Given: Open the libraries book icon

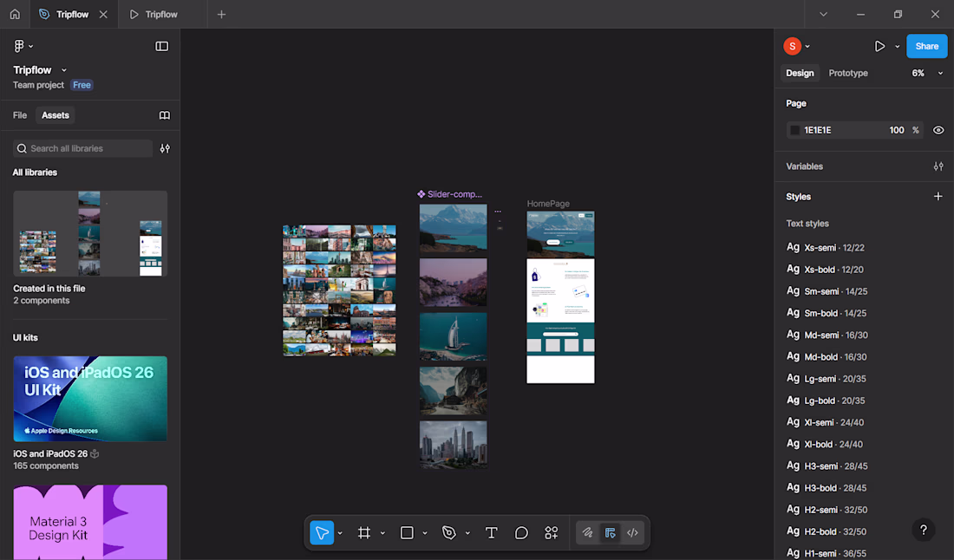Looking at the screenshot, I should [x=164, y=115].
